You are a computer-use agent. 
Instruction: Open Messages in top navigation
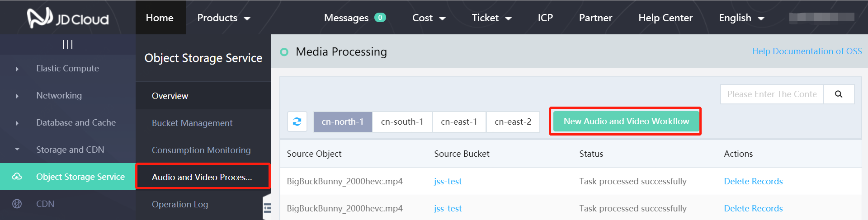(346, 18)
